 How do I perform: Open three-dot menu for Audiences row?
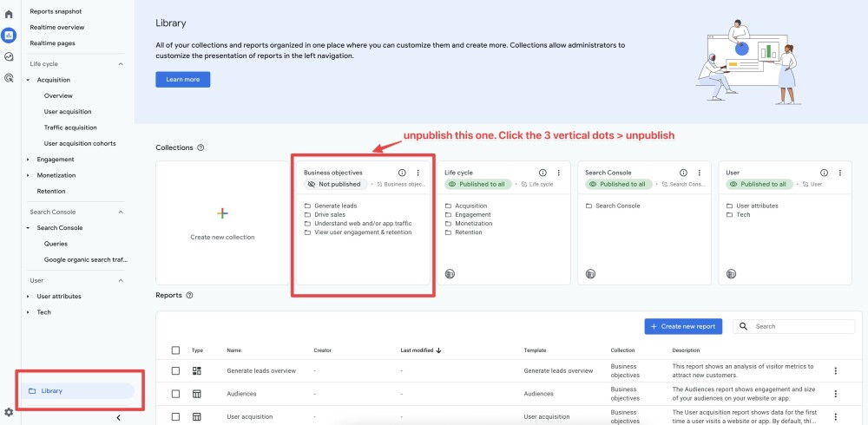point(836,394)
